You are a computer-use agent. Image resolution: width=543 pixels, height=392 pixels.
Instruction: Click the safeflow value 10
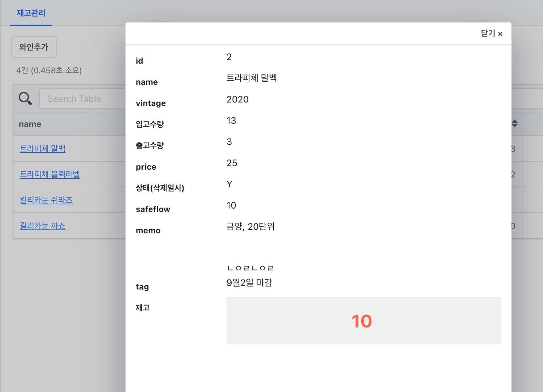point(231,205)
